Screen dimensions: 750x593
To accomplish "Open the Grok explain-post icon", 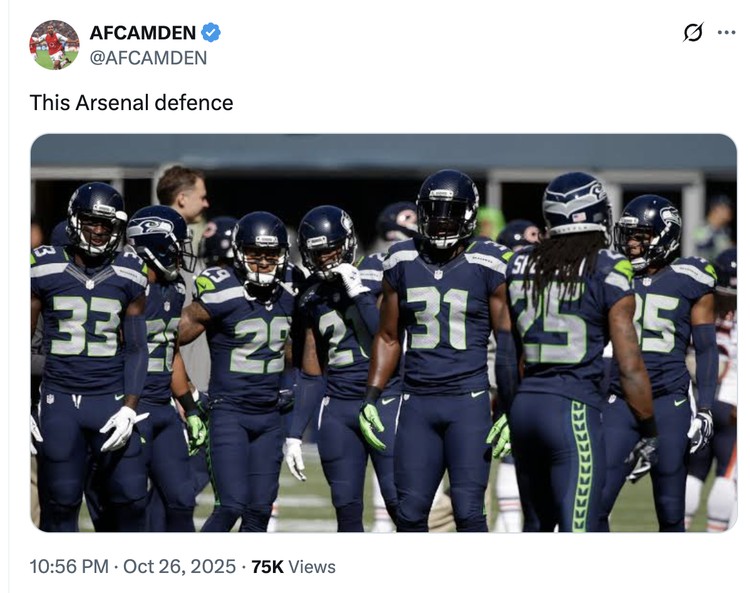I will (692, 33).
